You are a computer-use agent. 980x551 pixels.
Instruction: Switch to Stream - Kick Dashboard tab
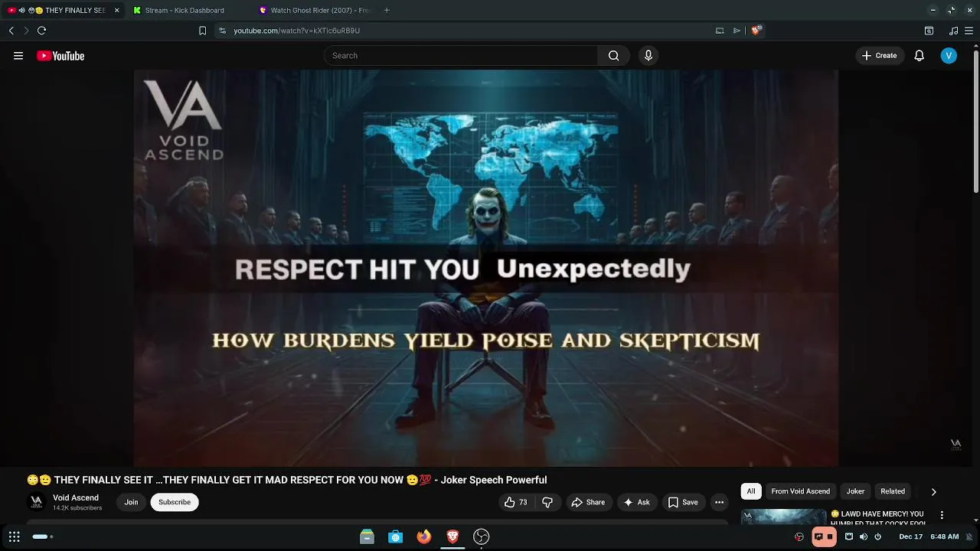[185, 11]
